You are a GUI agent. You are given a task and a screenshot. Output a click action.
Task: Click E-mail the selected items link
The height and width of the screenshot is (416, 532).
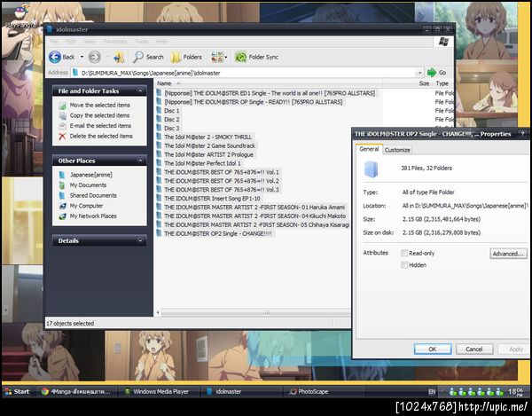[x=100, y=126]
